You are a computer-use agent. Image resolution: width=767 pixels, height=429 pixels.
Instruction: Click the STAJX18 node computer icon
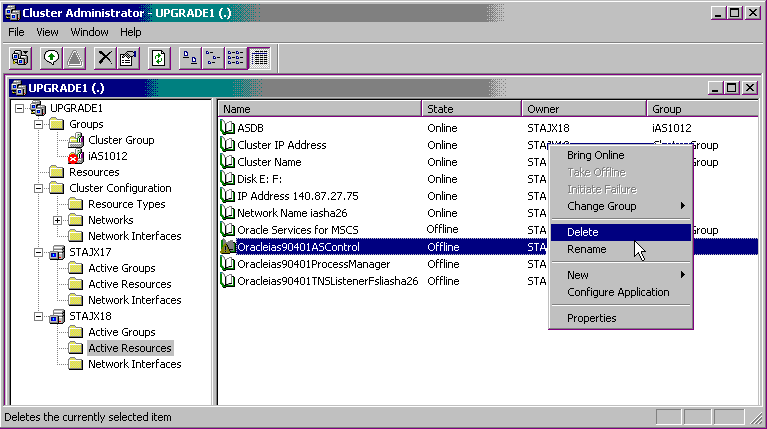pos(57,316)
